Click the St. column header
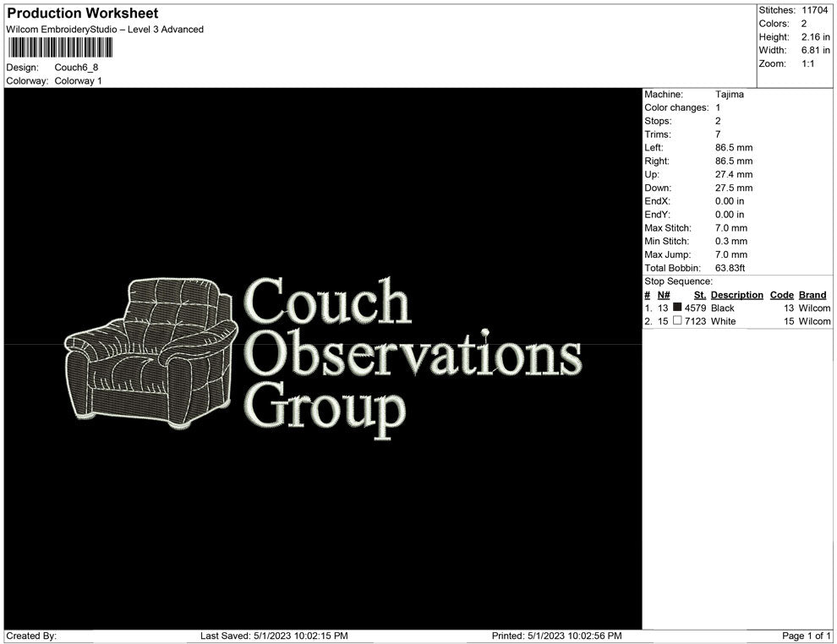This screenshot has width=837, height=644. pyautogui.click(x=700, y=295)
